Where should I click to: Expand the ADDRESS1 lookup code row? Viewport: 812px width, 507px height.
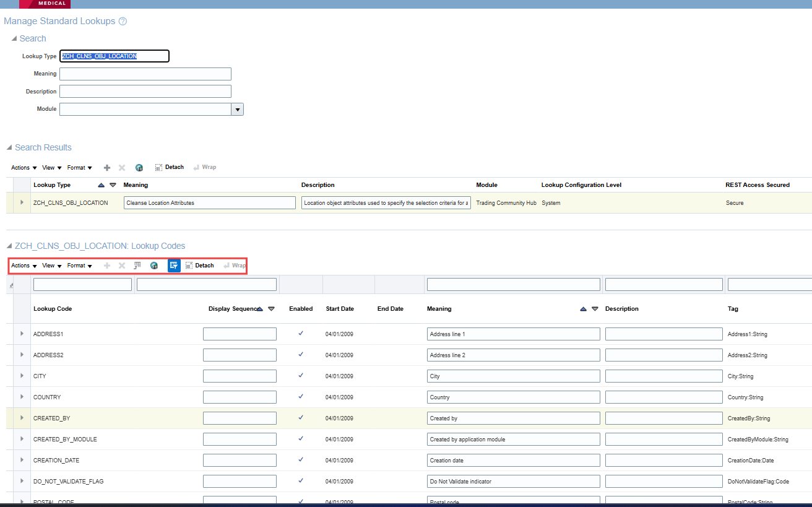[22, 334]
